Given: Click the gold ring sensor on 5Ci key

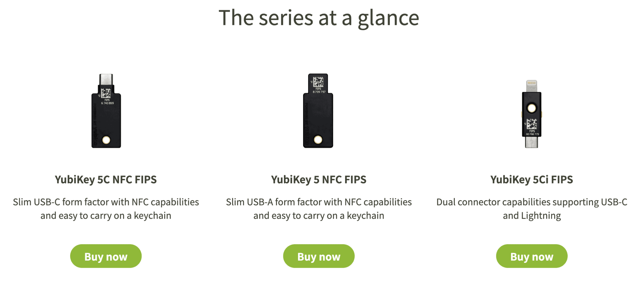Looking at the screenshot, I should click(531, 108).
